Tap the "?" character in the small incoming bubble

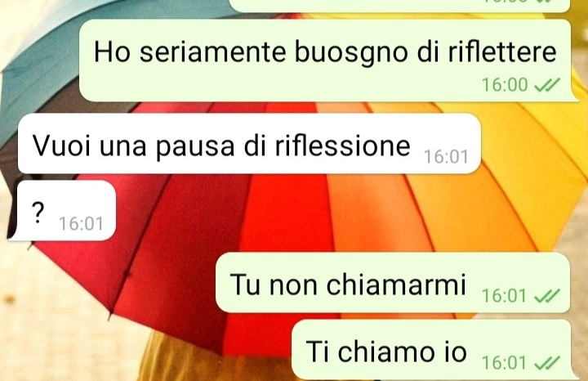[x=38, y=213]
